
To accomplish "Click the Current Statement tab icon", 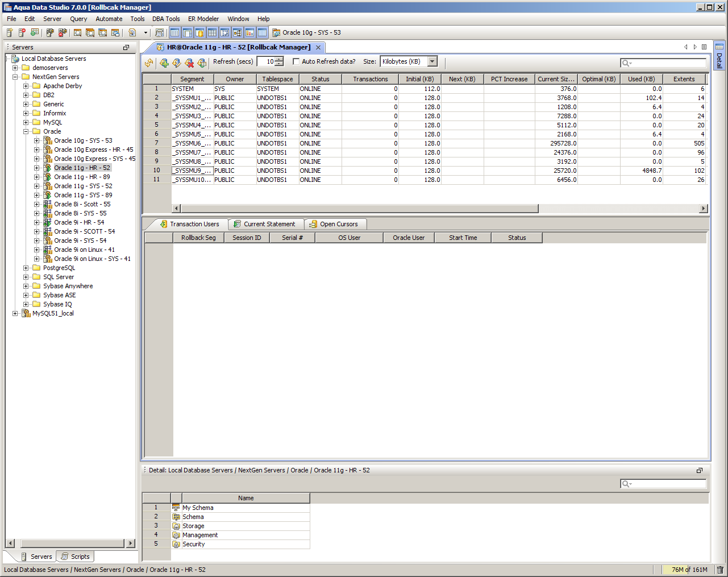I will (238, 224).
